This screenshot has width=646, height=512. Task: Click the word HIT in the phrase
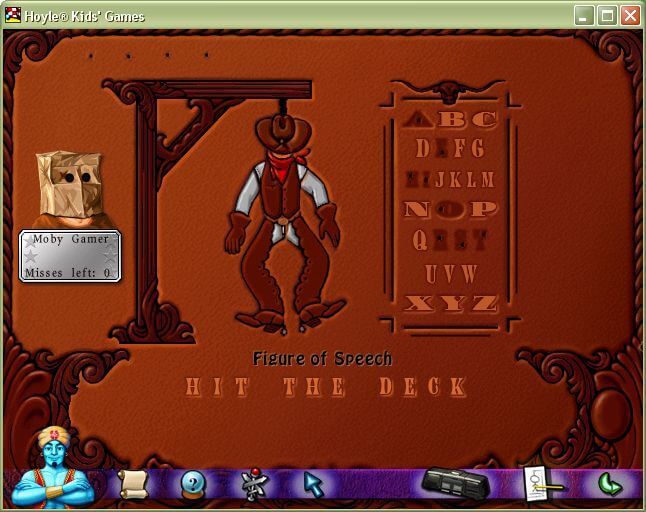[218, 387]
